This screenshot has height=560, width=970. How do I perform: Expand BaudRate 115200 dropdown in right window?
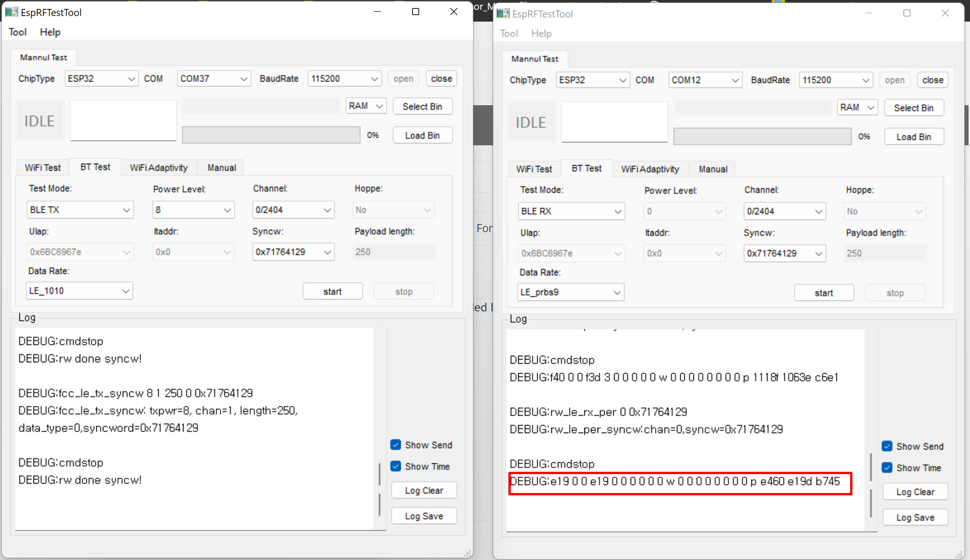click(836, 80)
